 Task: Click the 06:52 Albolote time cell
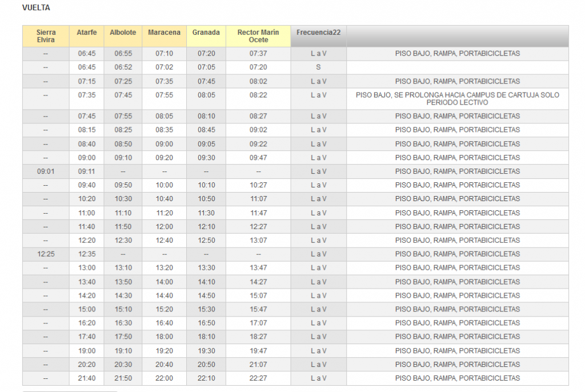(123, 67)
